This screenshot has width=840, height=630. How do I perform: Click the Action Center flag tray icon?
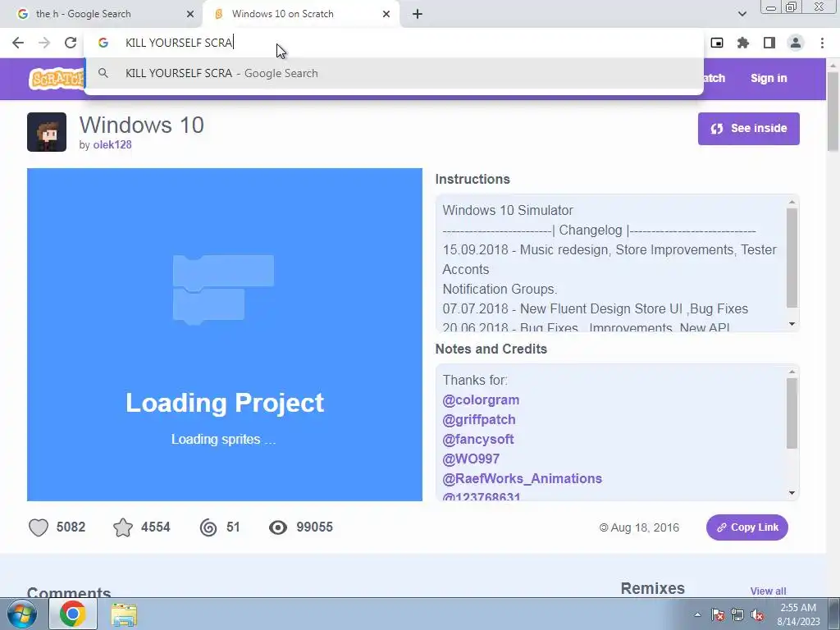tap(718, 615)
